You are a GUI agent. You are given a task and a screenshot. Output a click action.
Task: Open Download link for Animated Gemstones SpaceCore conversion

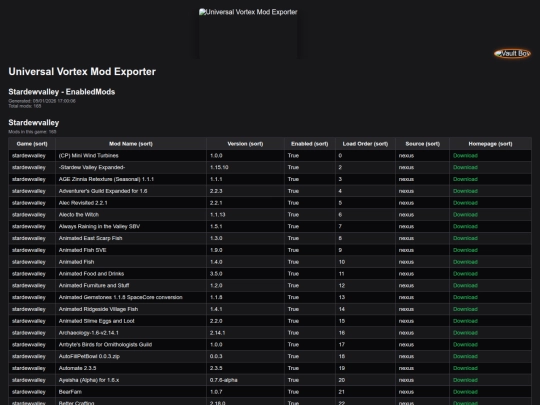465,297
